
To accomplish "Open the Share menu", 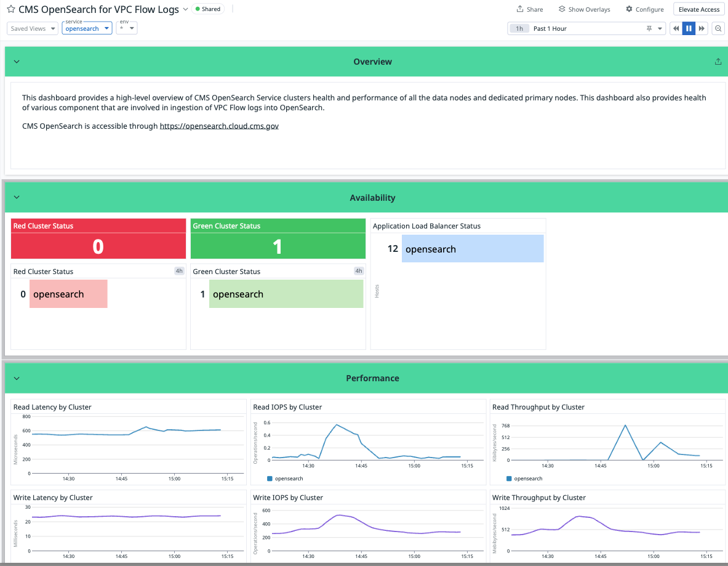I will (x=530, y=9).
